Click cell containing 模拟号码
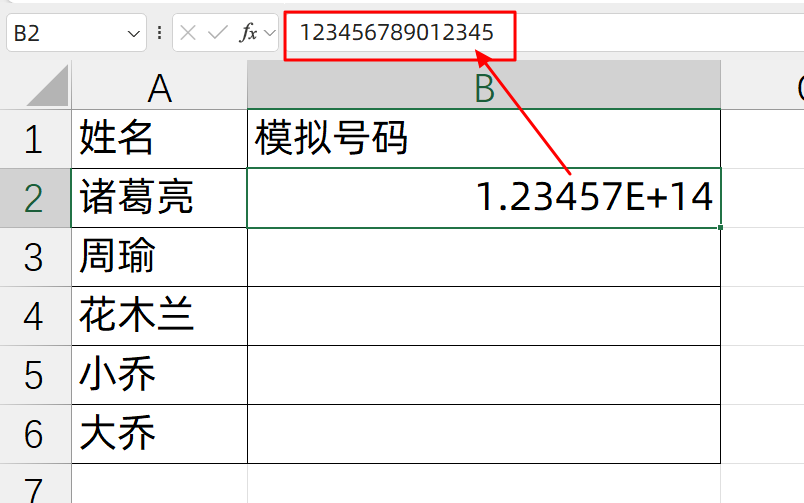Viewport: 804px width, 503px height. coord(484,139)
